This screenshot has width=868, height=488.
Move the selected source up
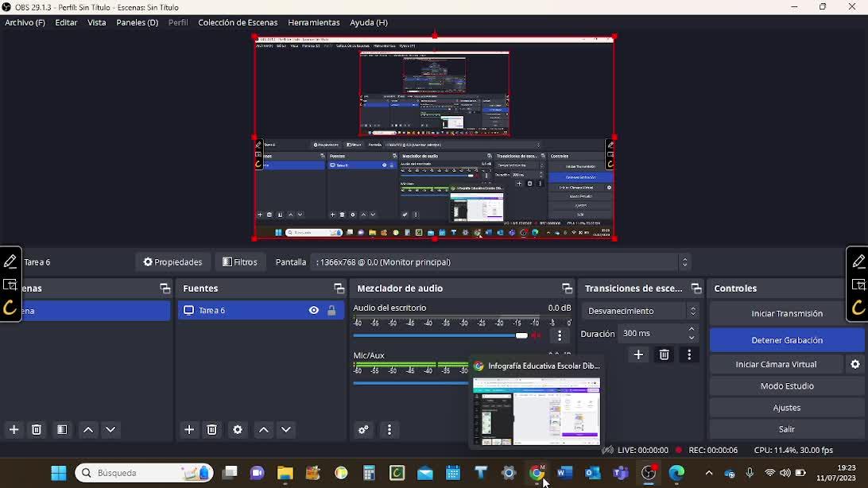pyautogui.click(x=264, y=429)
